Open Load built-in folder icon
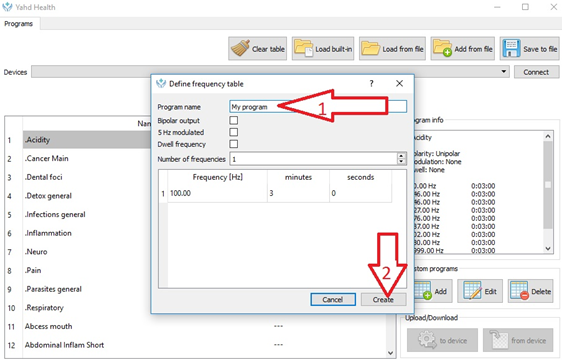This screenshot has width=562, height=360. (304, 48)
